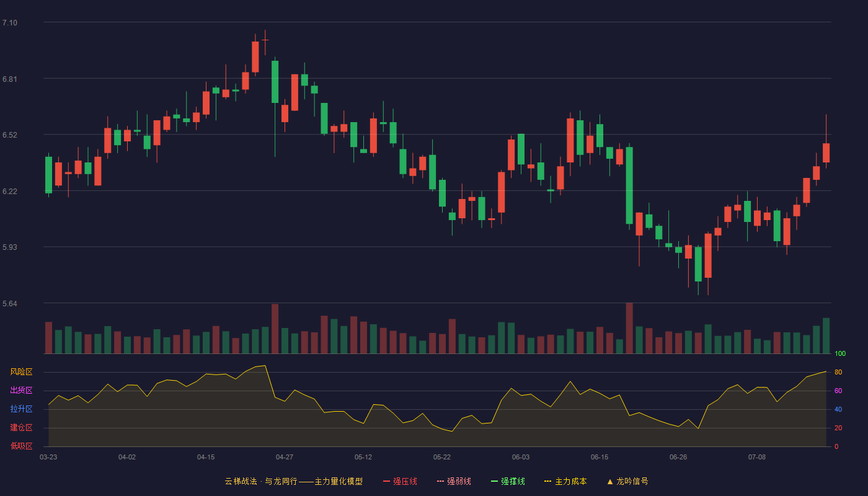The image size is (868, 496).
Task: Click the 拉升区 zone label
Action: click(21, 409)
